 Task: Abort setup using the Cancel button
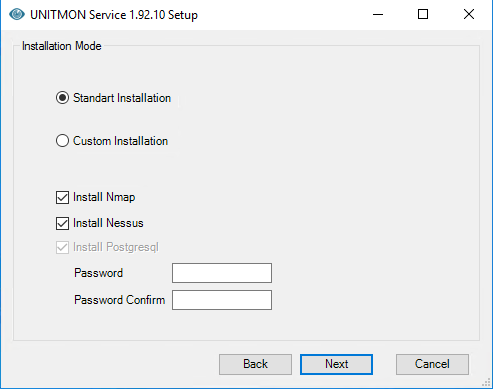click(x=432, y=364)
